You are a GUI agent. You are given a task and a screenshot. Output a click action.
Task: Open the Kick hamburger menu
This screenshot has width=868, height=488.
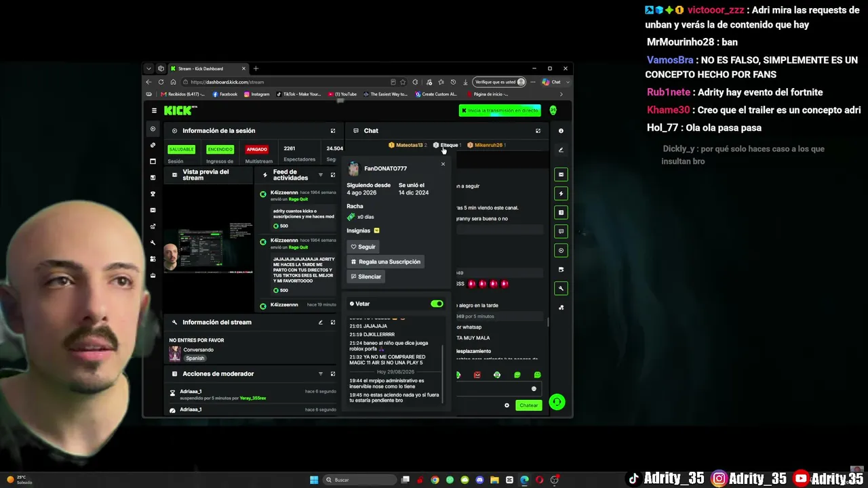pyautogui.click(x=154, y=110)
